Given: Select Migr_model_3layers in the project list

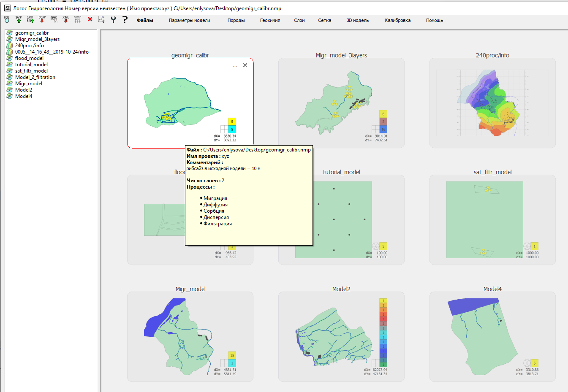Looking at the screenshot, I should click(37, 39).
